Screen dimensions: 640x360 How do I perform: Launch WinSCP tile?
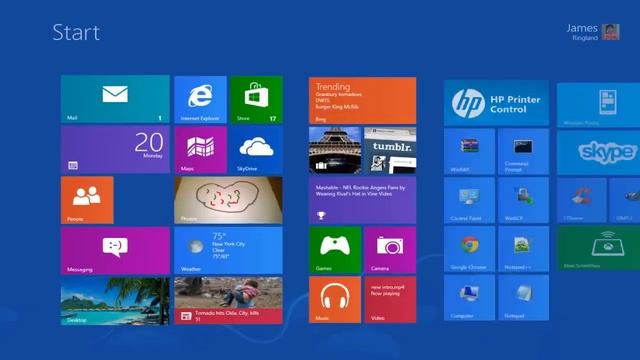pos(523,200)
